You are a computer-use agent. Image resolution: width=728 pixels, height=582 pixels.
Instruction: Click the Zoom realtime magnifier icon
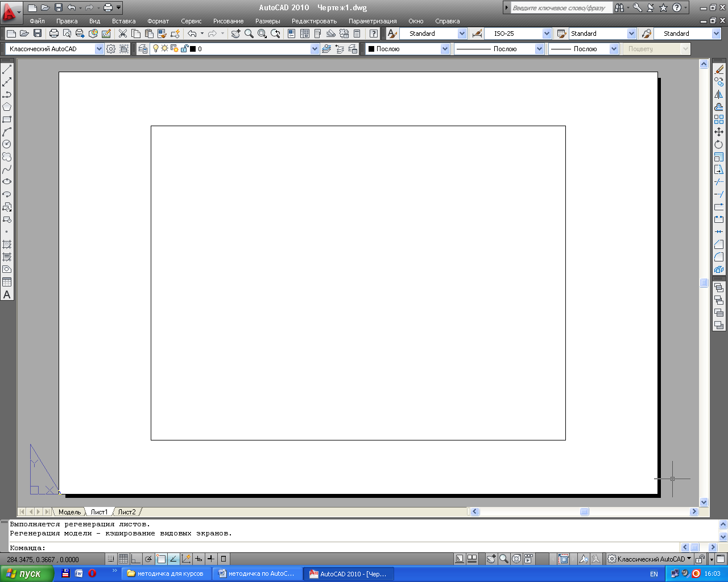coord(249,34)
